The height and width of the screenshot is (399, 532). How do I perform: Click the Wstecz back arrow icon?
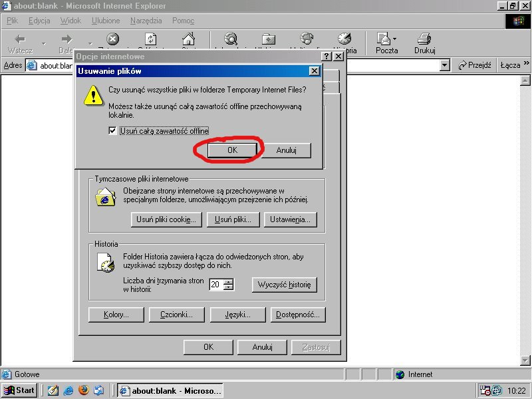click(20, 39)
